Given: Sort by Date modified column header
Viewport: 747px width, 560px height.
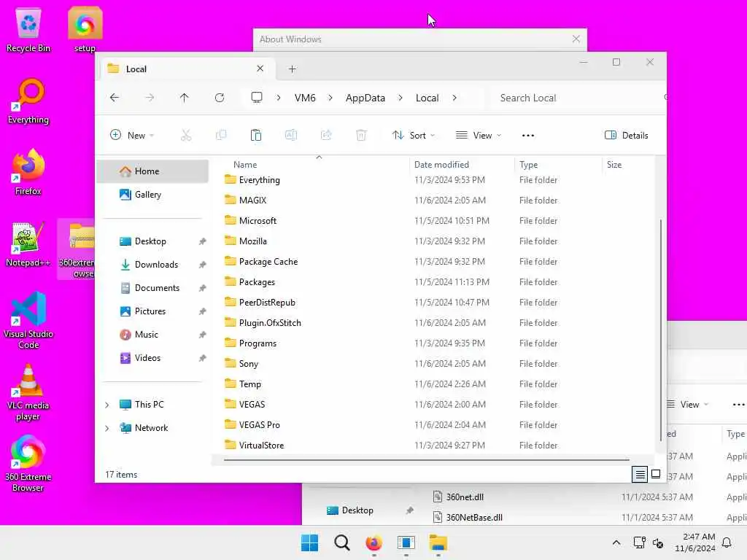Looking at the screenshot, I should [441, 165].
